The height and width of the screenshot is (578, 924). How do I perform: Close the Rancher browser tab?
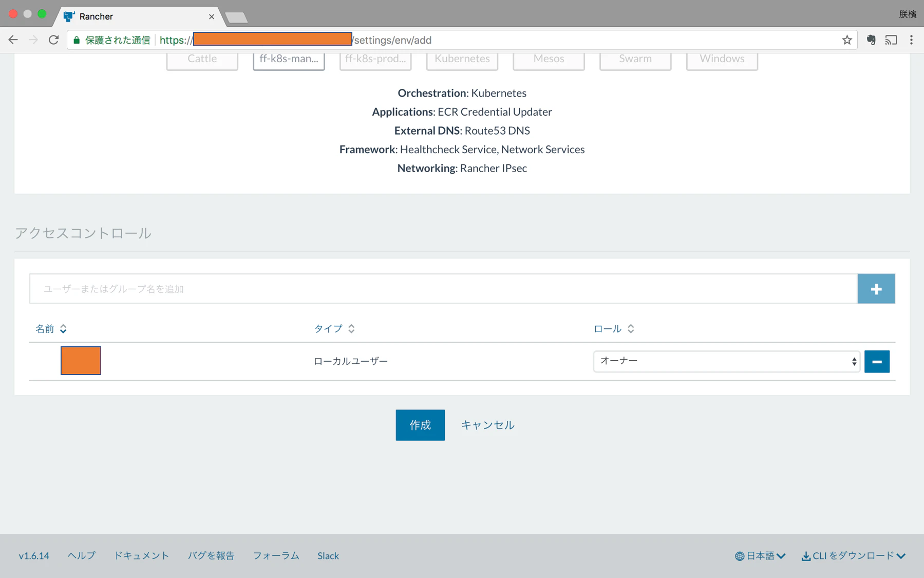coord(212,16)
